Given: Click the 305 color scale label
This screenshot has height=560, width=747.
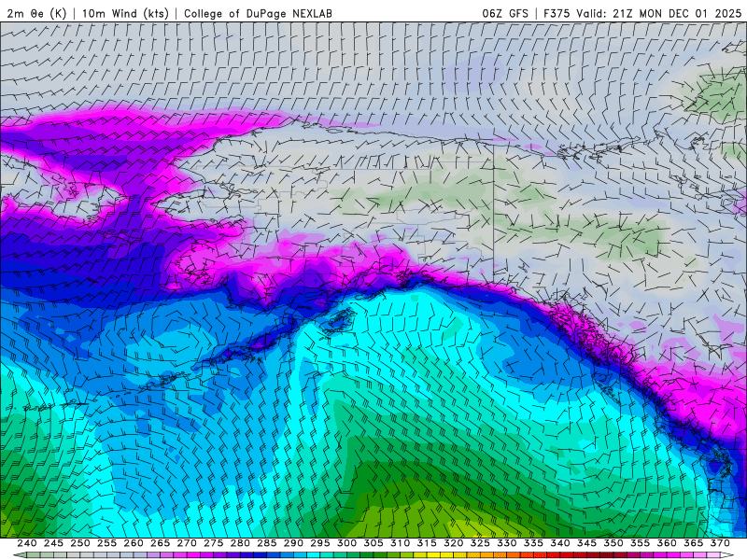Looking at the screenshot, I should (x=373, y=543).
